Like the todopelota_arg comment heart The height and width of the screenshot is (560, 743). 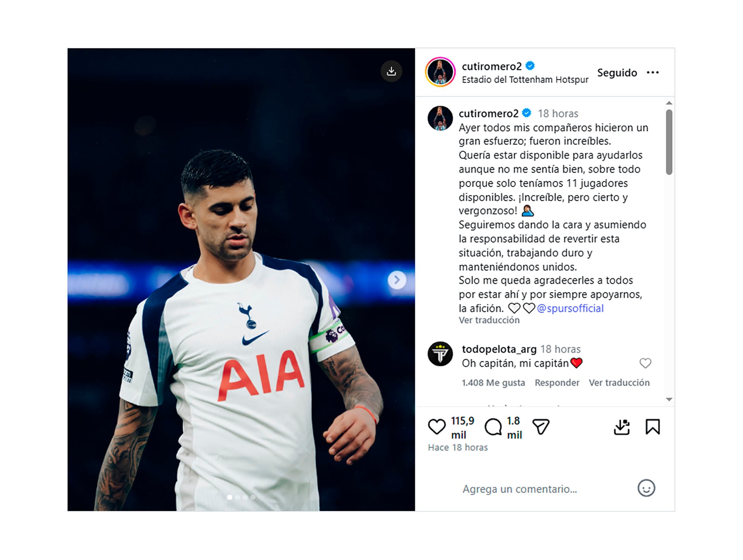pyautogui.click(x=645, y=363)
